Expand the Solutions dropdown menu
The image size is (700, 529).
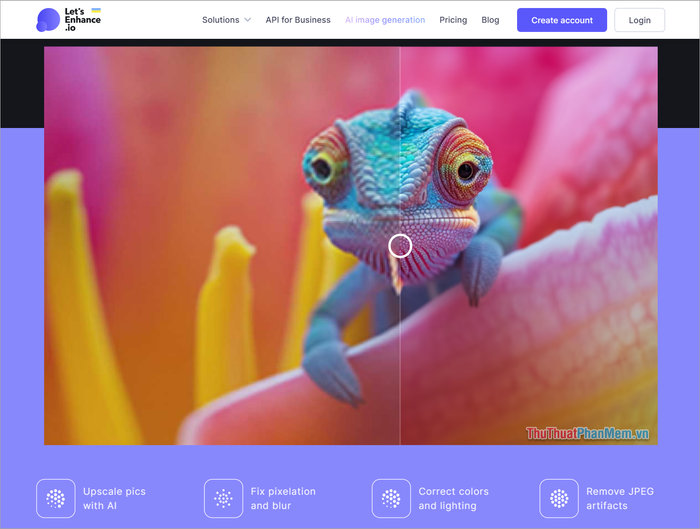(226, 20)
